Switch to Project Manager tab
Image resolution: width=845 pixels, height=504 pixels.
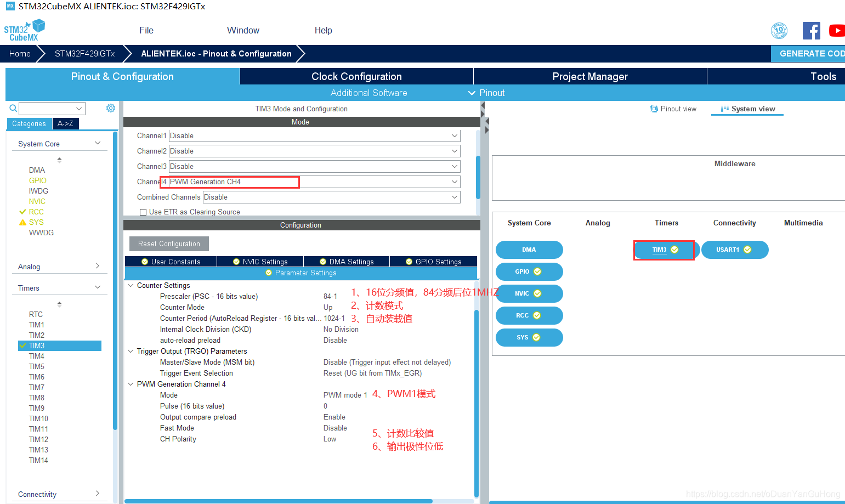coord(590,76)
